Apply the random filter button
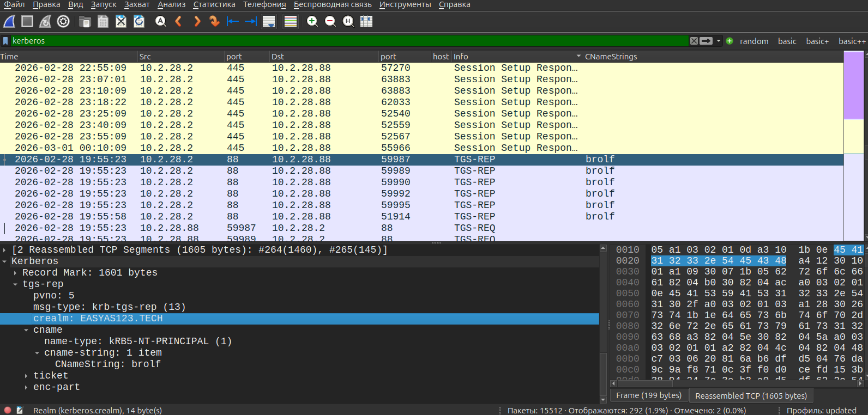Image resolution: width=868 pixels, height=415 pixels. 754,41
